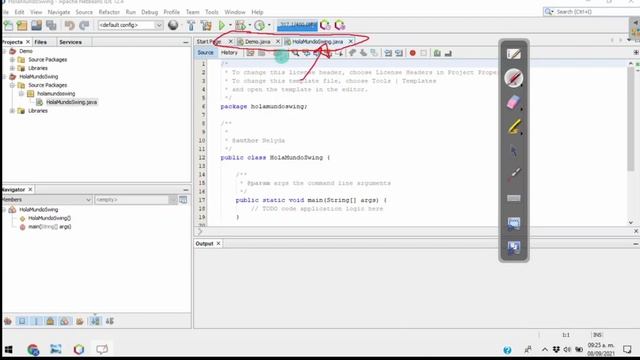Select the Pen tool in annotation palette
Screen dimensions: 640x360
[513, 78]
